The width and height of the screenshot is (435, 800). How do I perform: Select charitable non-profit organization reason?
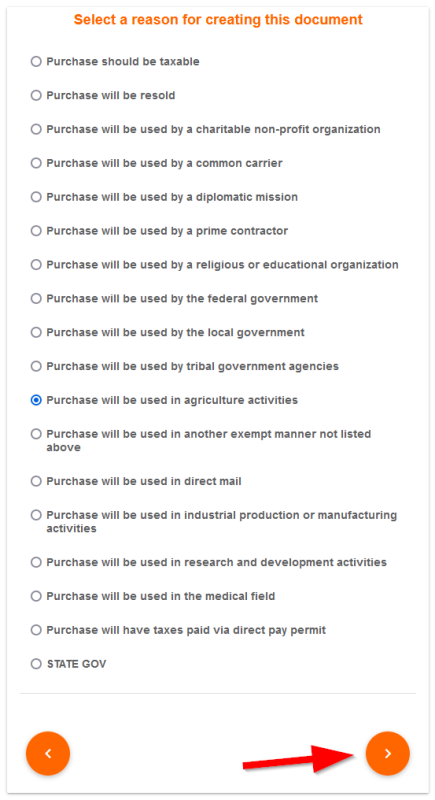[36, 129]
